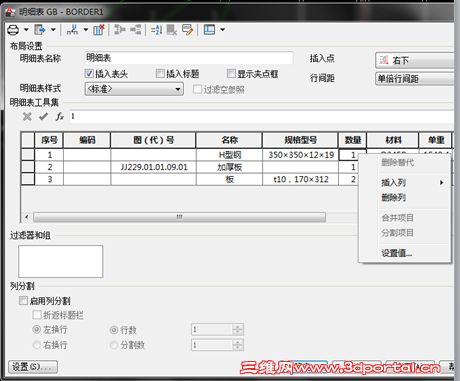
Task: Click the formula bar input showing 1
Action: coord(262,117)
